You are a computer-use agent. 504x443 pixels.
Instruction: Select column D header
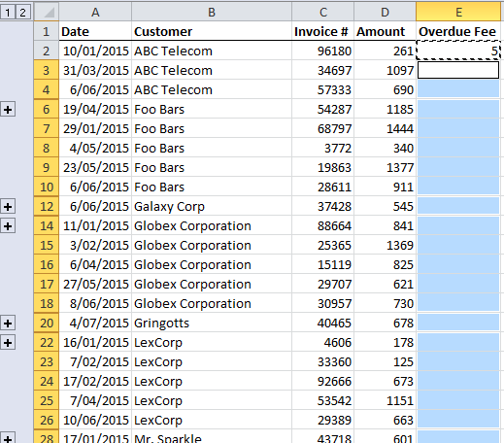pos(385,12)
